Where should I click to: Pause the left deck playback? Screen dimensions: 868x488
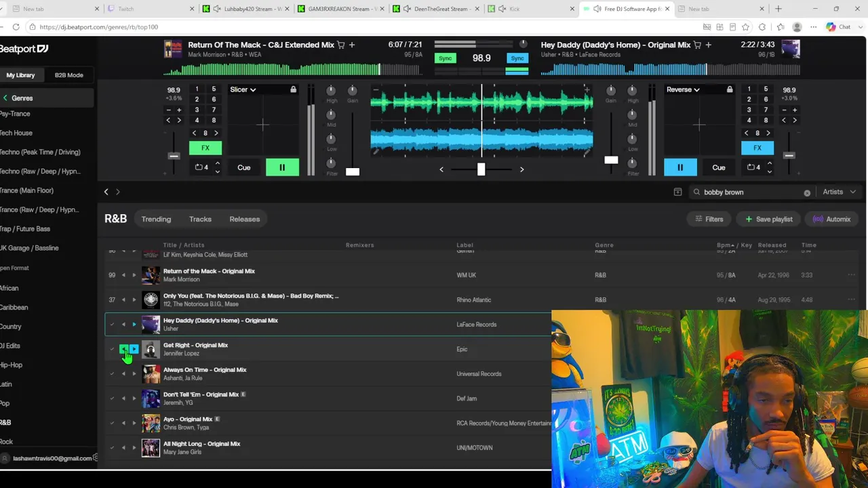click(x=282, y=167)
